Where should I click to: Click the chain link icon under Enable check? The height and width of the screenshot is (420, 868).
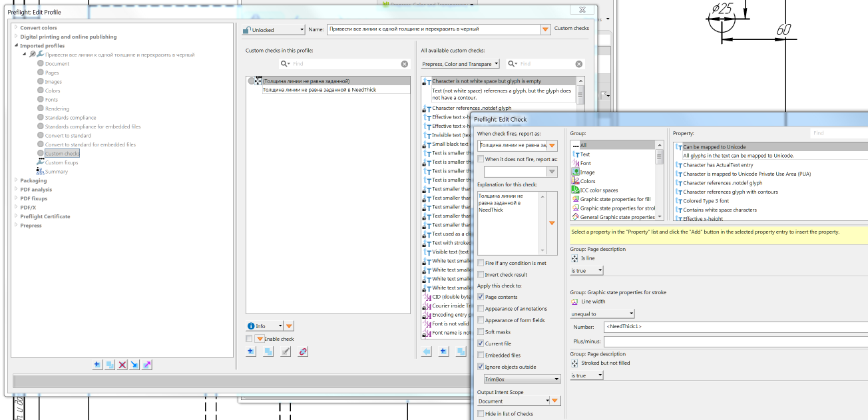(303, 351)
